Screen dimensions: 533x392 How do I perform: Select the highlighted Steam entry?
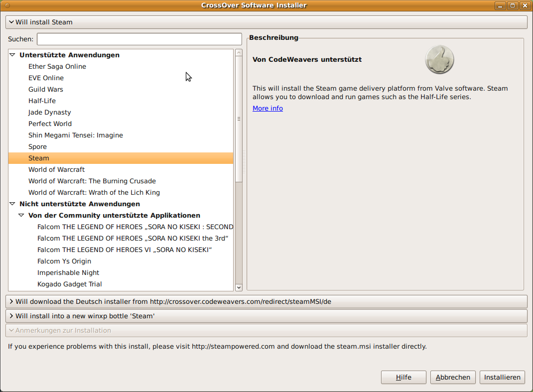click(x=121, y=158)
